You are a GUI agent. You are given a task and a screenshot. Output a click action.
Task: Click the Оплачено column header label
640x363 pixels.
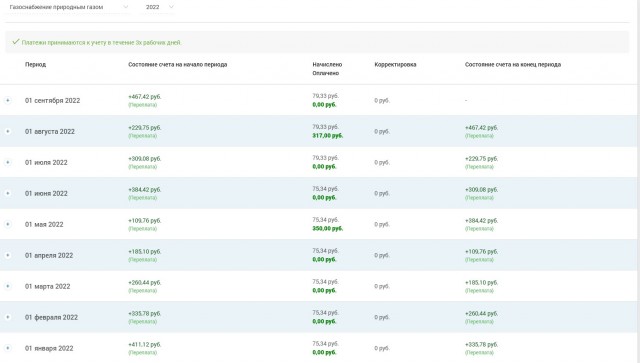tap(326, 73)
